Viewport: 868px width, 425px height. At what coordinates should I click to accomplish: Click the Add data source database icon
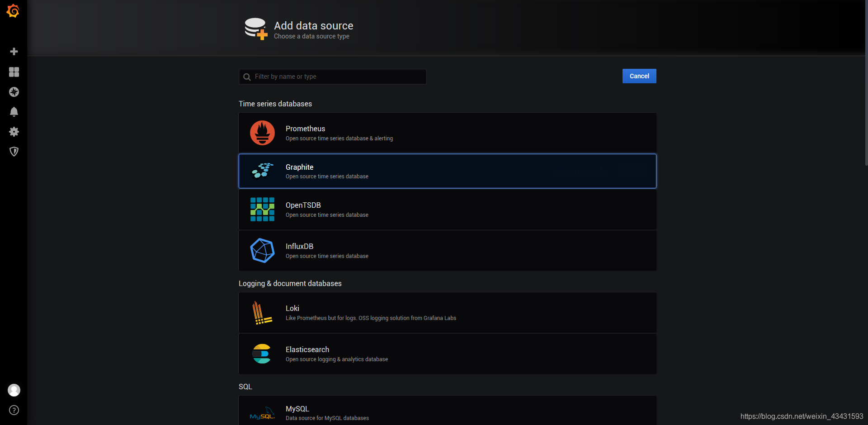coord(256,29)
